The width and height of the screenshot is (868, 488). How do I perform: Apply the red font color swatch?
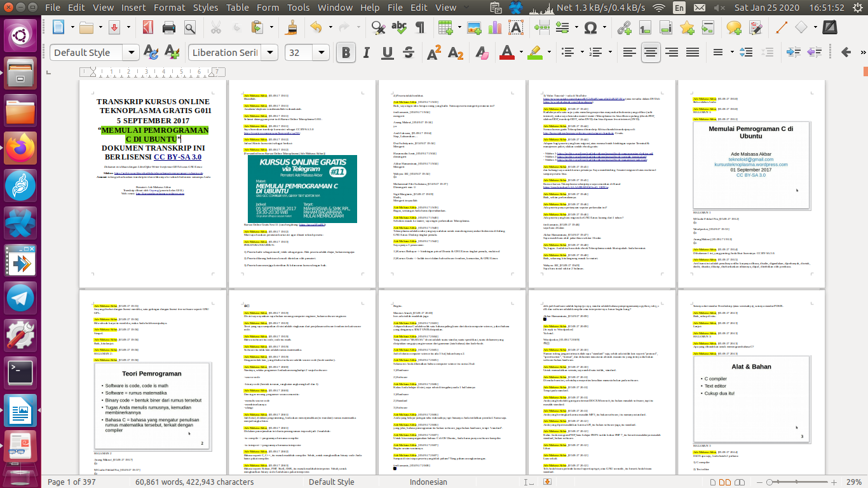pyautogui.click(x=507, y=52)
